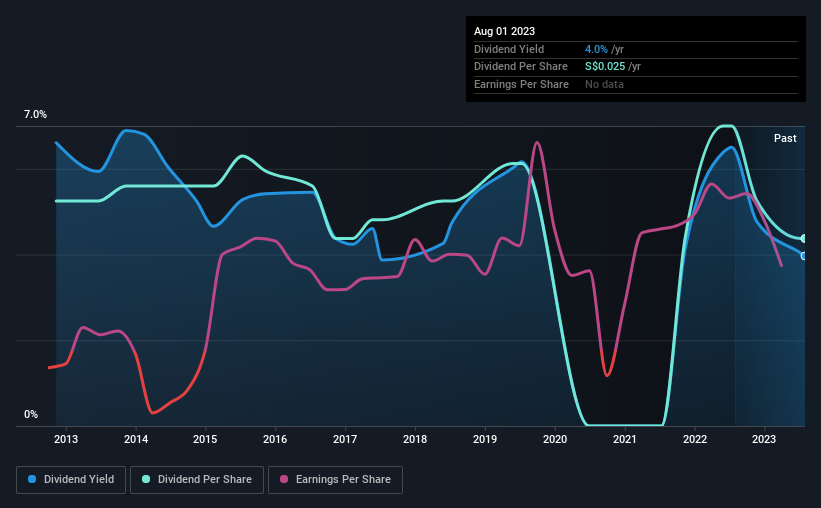Click the No data earnings value in tooltip
821x508 pixels.
coord(604,84)
